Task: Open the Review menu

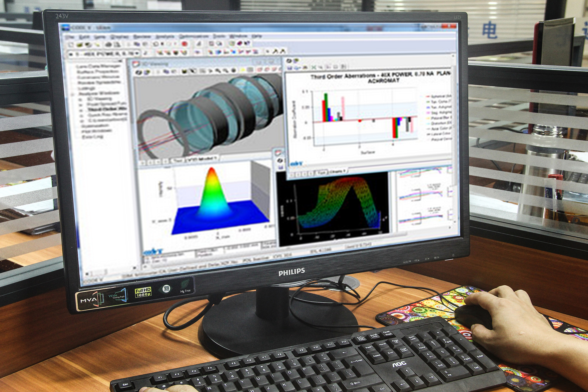Action: tap(142, 36)
